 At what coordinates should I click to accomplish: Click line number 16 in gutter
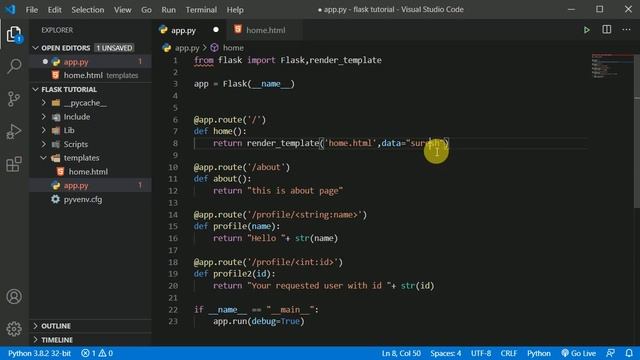pos(173,238)
